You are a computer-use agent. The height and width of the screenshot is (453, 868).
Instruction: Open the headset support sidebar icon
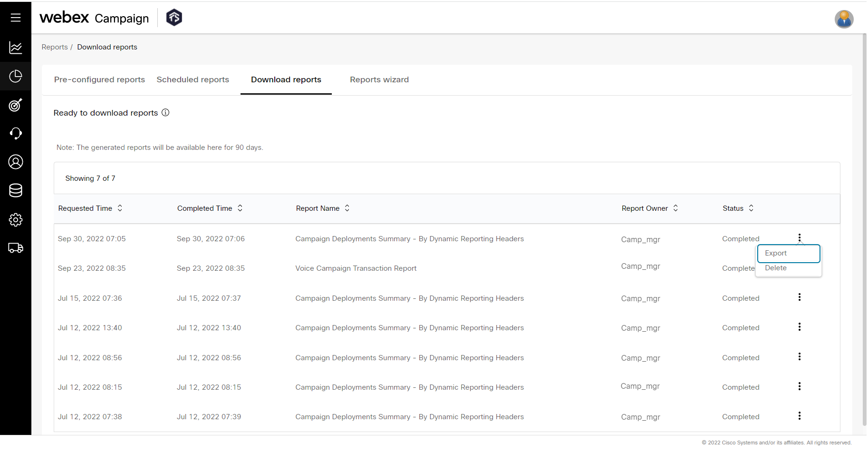coord(16,133)
